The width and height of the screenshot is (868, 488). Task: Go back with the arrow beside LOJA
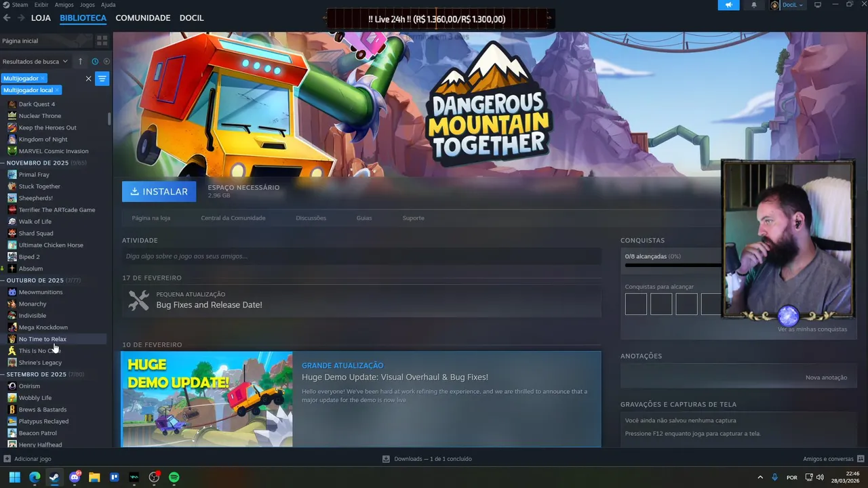click(7, 18)
